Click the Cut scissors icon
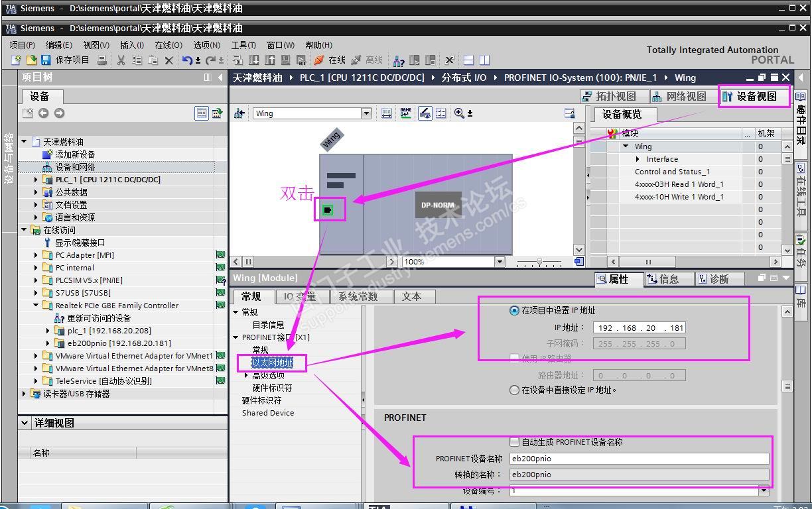Screen dimensions: 812x509 [x=121, y=60]
